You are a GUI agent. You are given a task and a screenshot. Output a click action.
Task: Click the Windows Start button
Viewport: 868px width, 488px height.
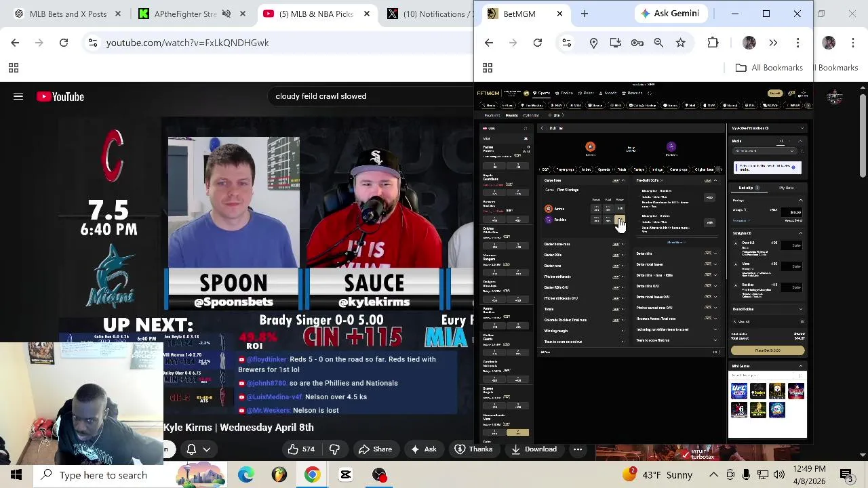point(16,474)
